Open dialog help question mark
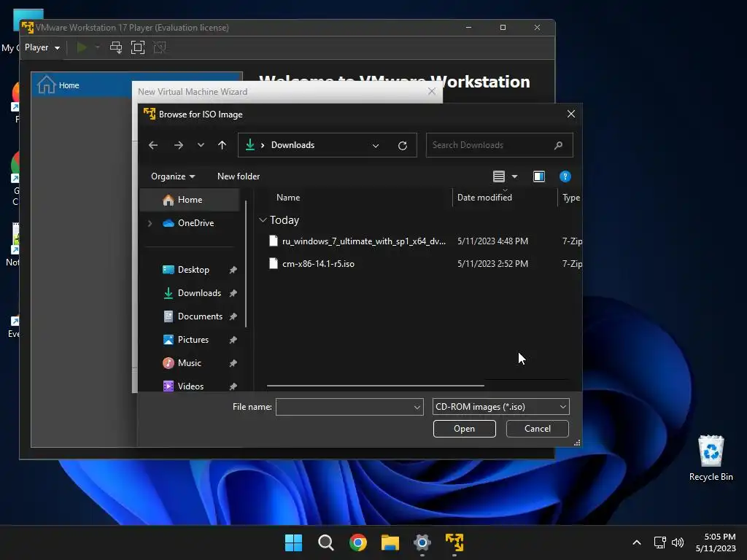This screenshot has height=560, width=747. click(x=565, y=176)
